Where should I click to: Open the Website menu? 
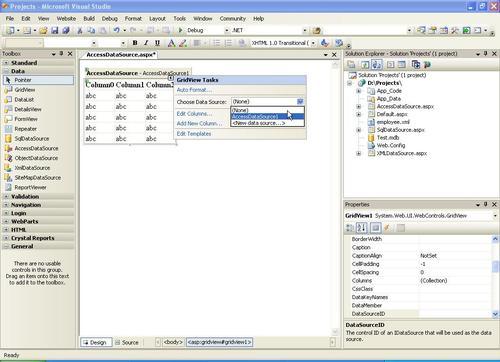coord(66,19)
